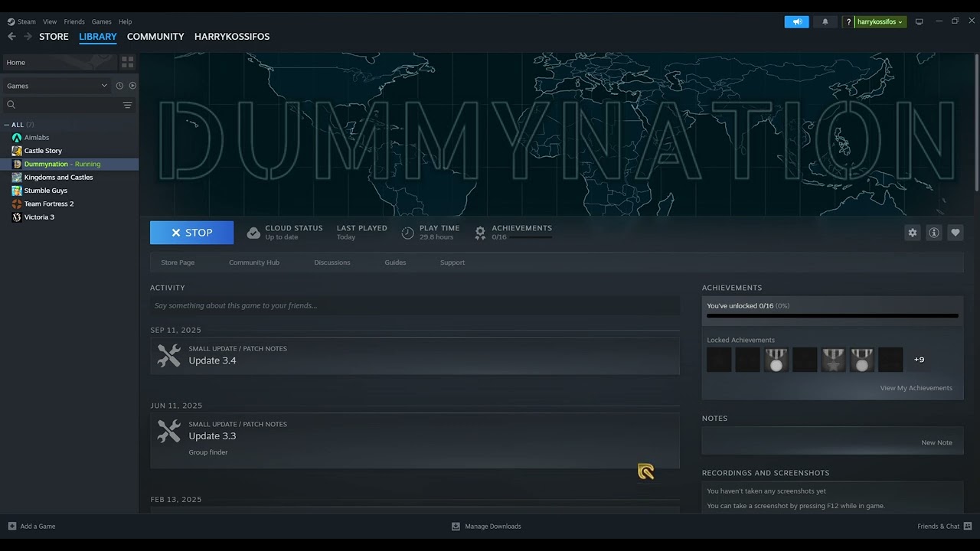Click the +9 more locked achievements
Image resolution: width=980 pixels, height=551 pixels.
pyautogui.click(x=919, y=360)
